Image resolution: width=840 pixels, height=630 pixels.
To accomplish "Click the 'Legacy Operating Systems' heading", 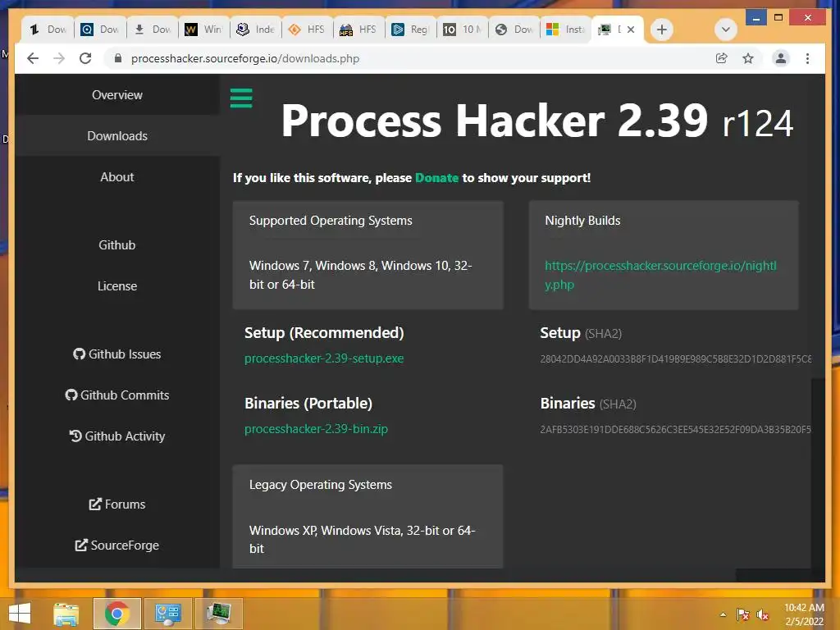I will coord(321,485).
